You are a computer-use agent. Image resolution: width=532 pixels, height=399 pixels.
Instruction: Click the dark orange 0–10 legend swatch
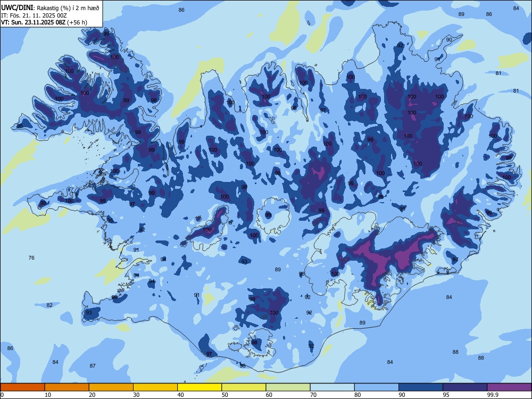pyautogui.click(x=22, y=387)
